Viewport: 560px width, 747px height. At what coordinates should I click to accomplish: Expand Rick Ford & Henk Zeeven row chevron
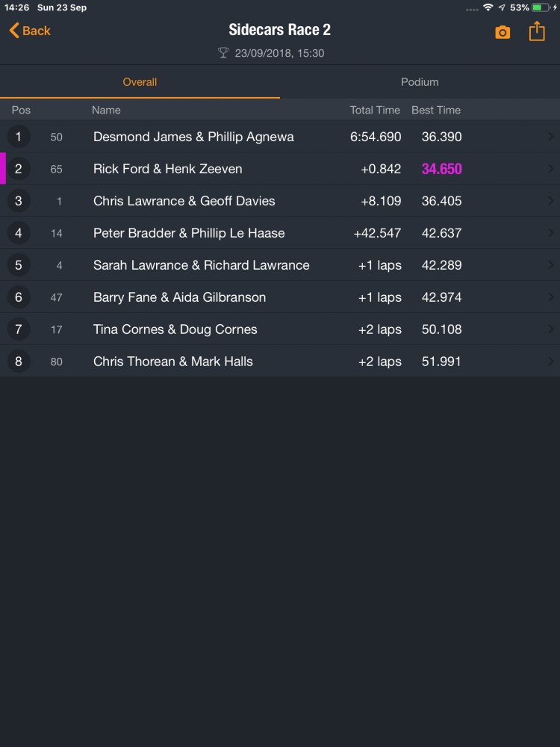(550, 169)
